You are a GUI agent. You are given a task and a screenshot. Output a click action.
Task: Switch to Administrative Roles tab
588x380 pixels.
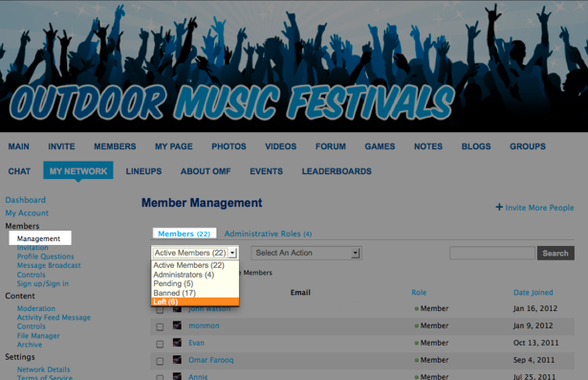coord(268,234)
